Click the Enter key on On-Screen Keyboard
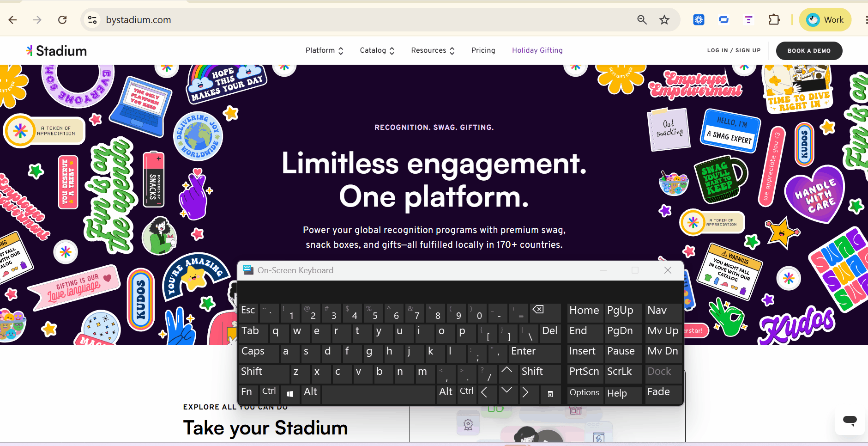The image size is (868, 446). [x=535, y=354]
